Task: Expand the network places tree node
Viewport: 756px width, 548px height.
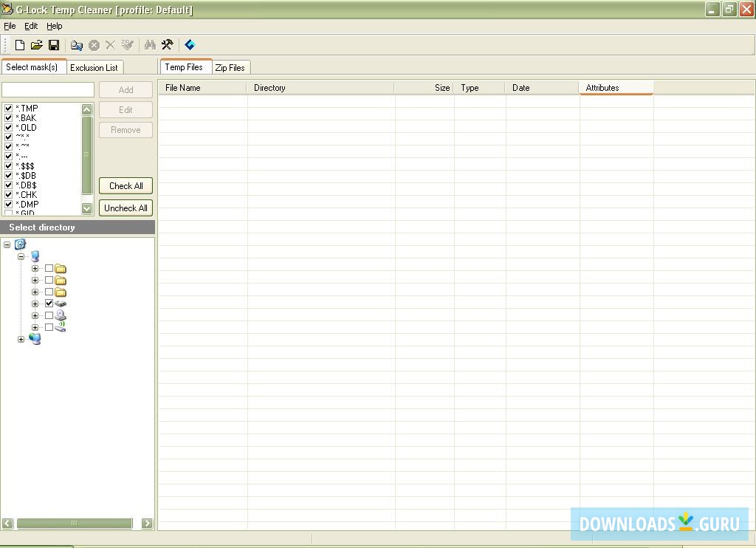Action: pos(21,340)
